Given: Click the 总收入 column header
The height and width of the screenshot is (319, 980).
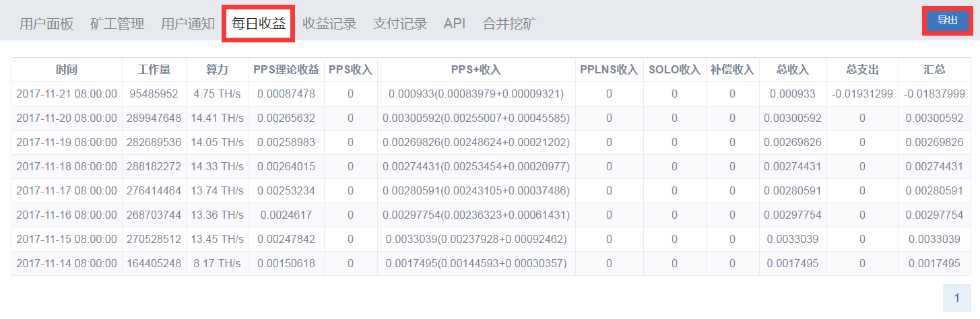Looking at the screenshot, I should click(x=793, y=69).
